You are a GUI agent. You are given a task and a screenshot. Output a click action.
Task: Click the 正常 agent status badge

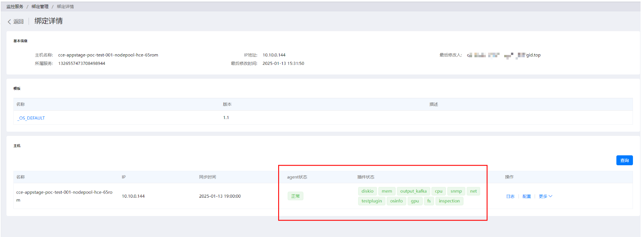(295, 196)
